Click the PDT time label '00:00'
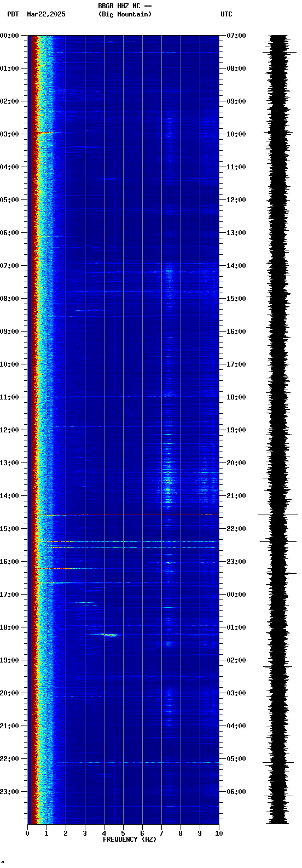302x868 pixels. click(9, 36)
